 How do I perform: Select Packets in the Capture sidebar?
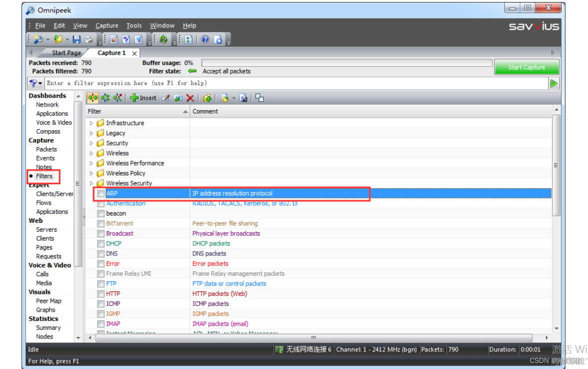46,149
